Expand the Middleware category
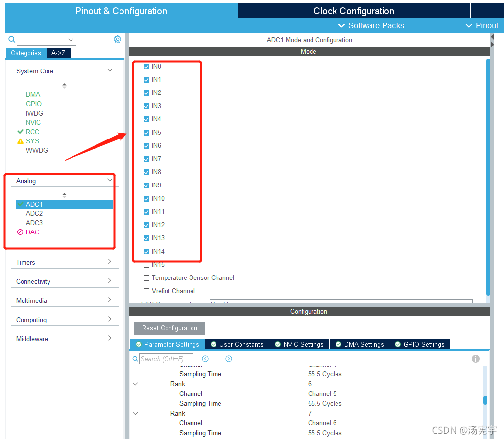Viewport: 504px width, 439px height. 110,338
